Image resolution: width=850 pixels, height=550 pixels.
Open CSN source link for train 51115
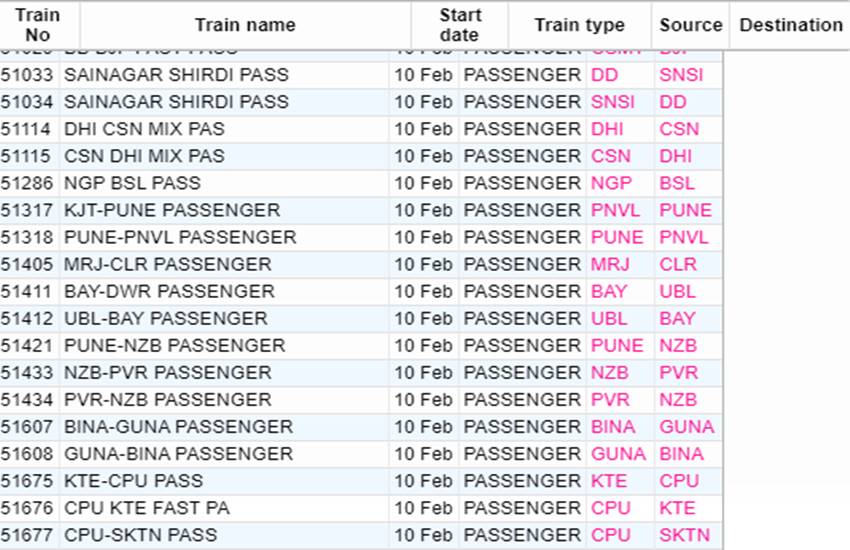610,156
